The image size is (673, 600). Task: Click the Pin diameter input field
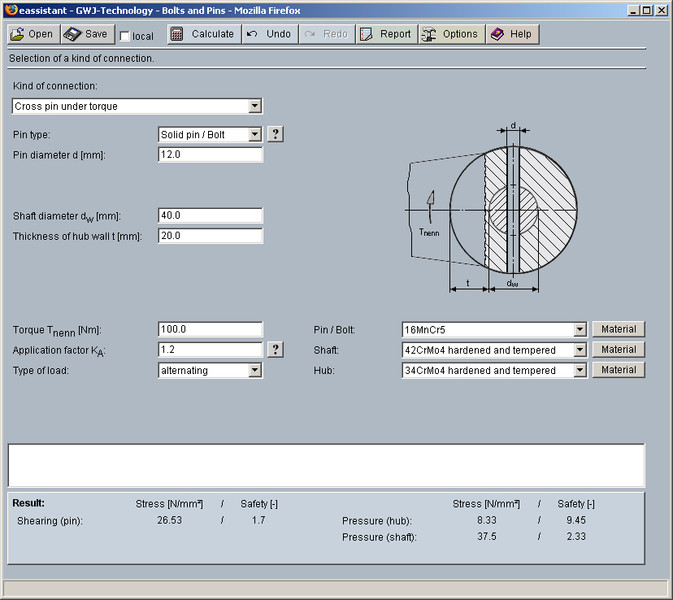click(210, 155)
